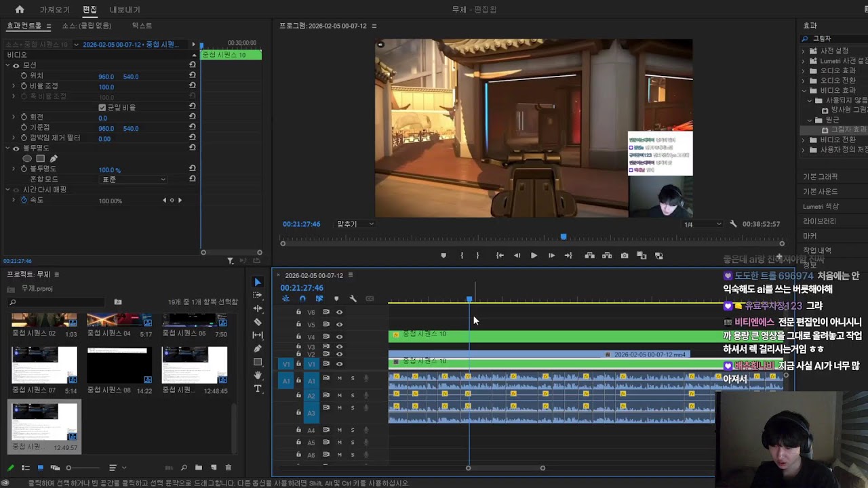Switch to the 내보내기 export tab
Viewport: 868px width, 488px height.
[125, 9]
